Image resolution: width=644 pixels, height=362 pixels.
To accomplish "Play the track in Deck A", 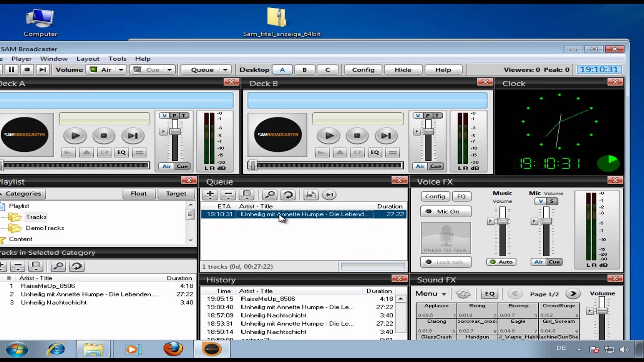I will point(75,135).
